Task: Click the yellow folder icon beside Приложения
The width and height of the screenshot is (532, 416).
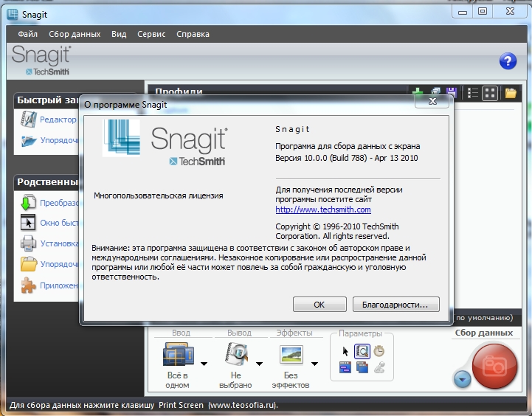Action: coord(29,264)
